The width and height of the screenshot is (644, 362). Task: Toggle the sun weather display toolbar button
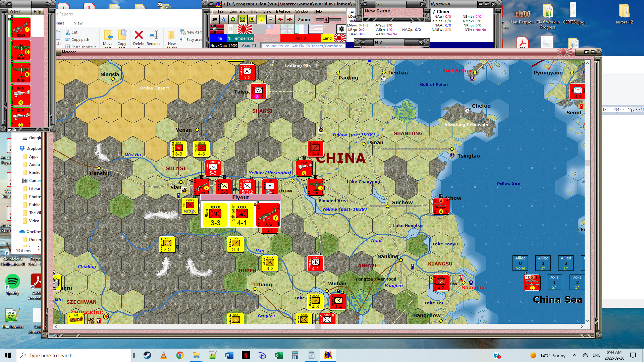261,19
